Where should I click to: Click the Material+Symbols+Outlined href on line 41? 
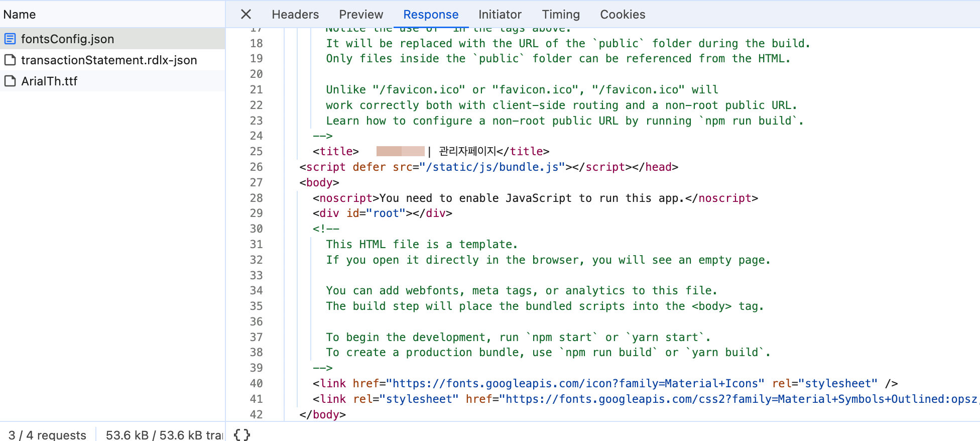[739, 399]
